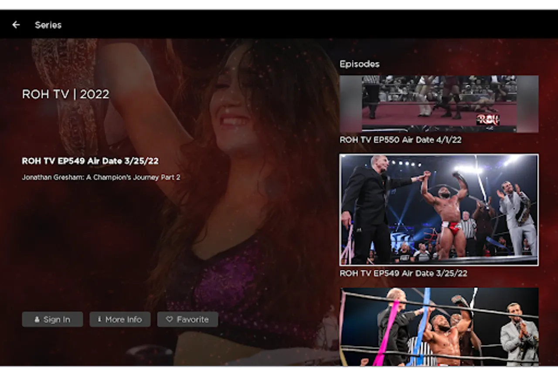Open the episode thumbnail below EP549

tap(439, 327)
